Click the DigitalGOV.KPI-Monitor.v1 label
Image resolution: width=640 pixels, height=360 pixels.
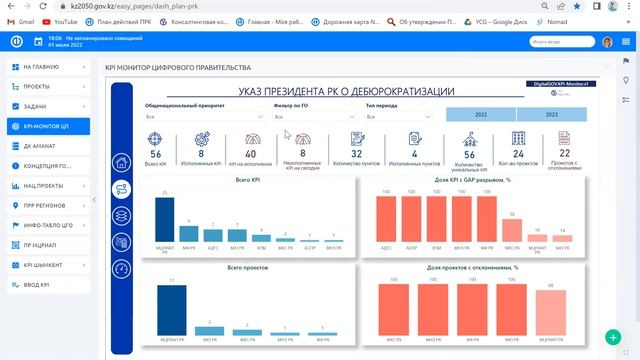click(561, 84)
